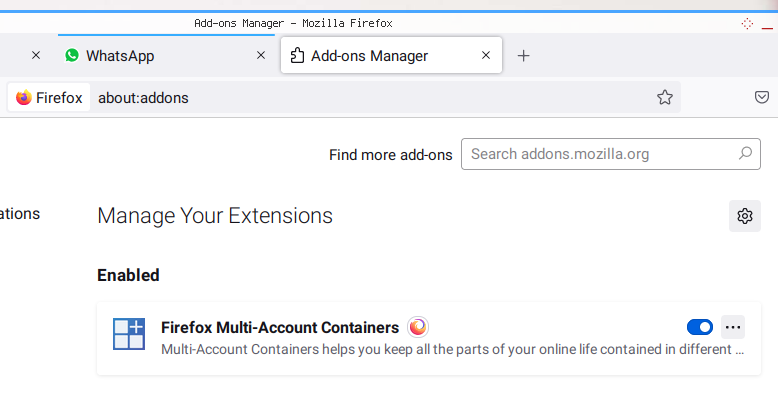Click the Firefox recommended badge icon
Viewport: 778px width, 412px height.
(x=418, y=327)
